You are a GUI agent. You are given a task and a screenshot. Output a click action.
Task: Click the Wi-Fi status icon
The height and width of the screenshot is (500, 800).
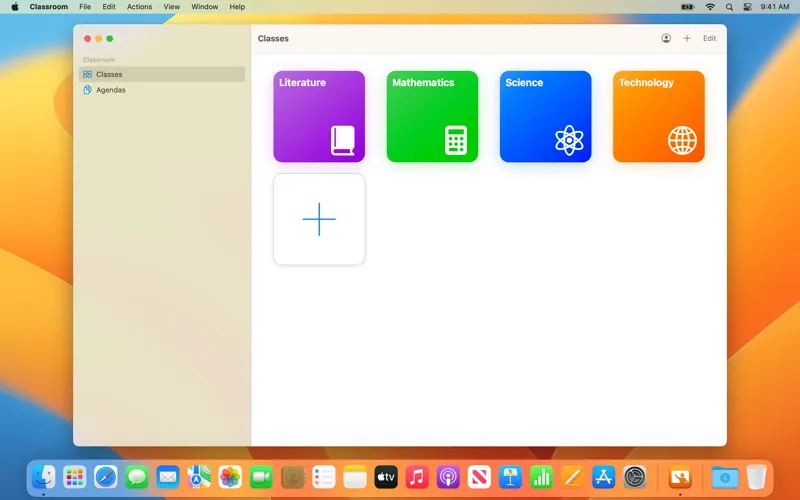click(710, 7)
